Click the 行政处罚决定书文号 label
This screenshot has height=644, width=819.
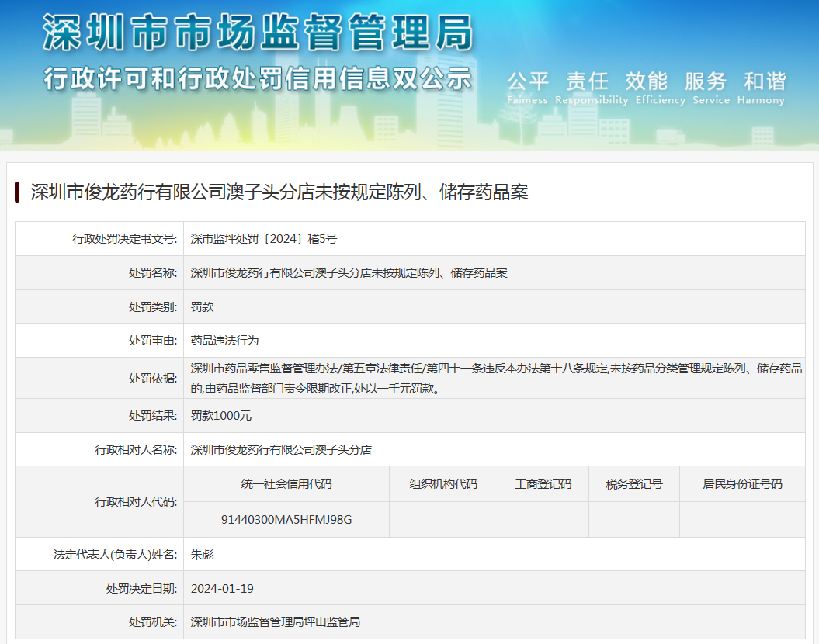(x=125, y=239)
